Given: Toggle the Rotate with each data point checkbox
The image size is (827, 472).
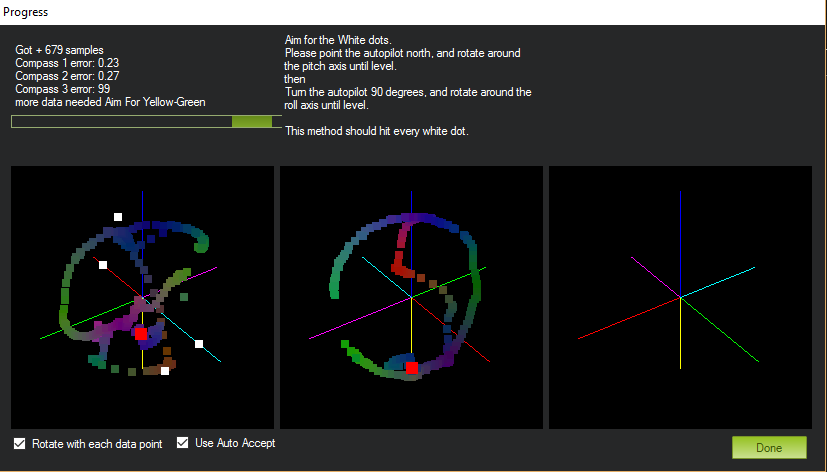Looking at the screenshot, I should (20, 444).
